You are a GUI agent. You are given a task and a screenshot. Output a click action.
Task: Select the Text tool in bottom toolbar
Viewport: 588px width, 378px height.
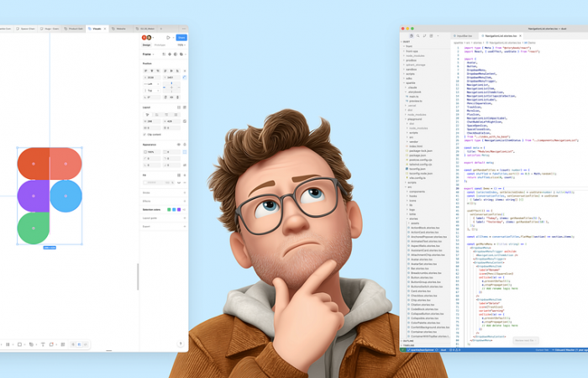42,344
